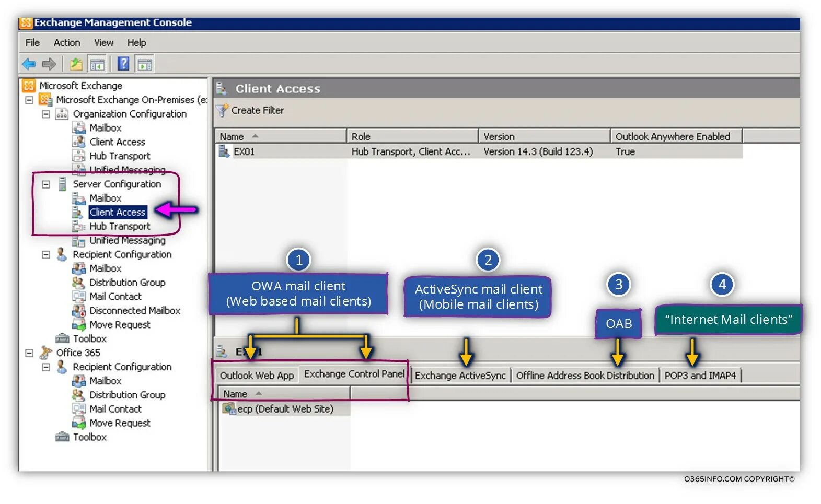This screenshot has width=821, height=504.
Task: Select Mailbox under Server Configuration
Action: (x=106, y=198)
